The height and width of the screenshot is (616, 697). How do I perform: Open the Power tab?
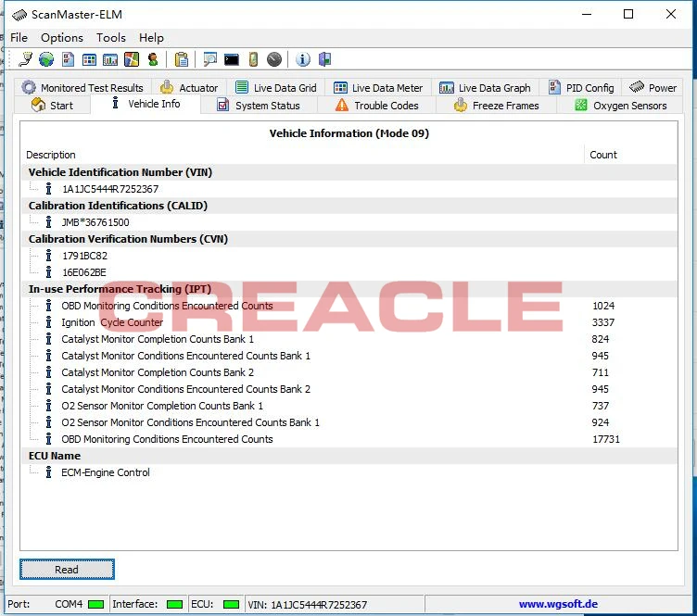pos(653,87)
